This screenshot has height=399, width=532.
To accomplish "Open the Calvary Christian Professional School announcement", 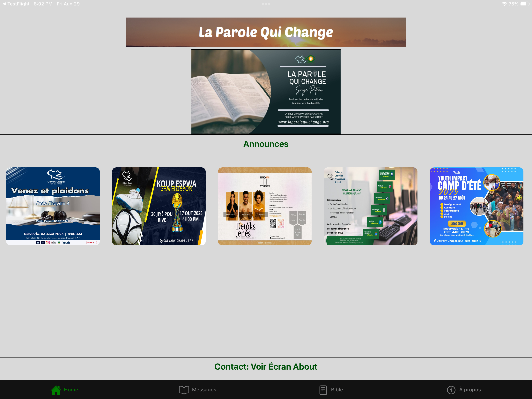I will (371, 206).
